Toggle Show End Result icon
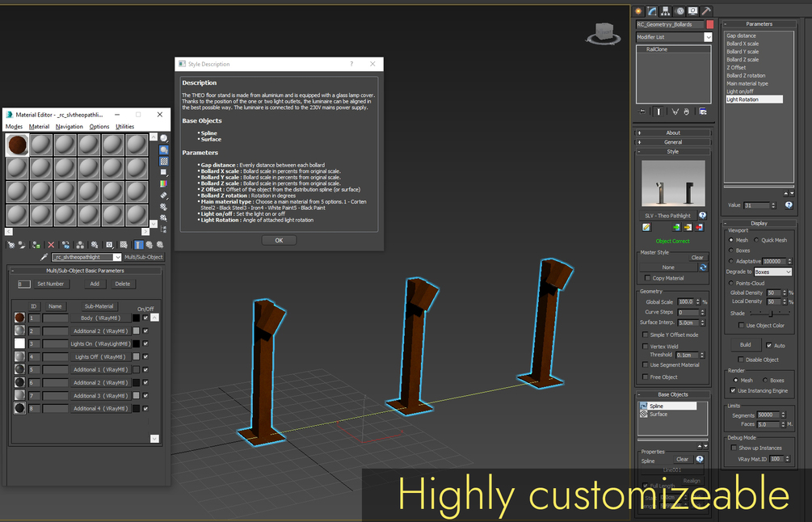 [x=658, y=112]
